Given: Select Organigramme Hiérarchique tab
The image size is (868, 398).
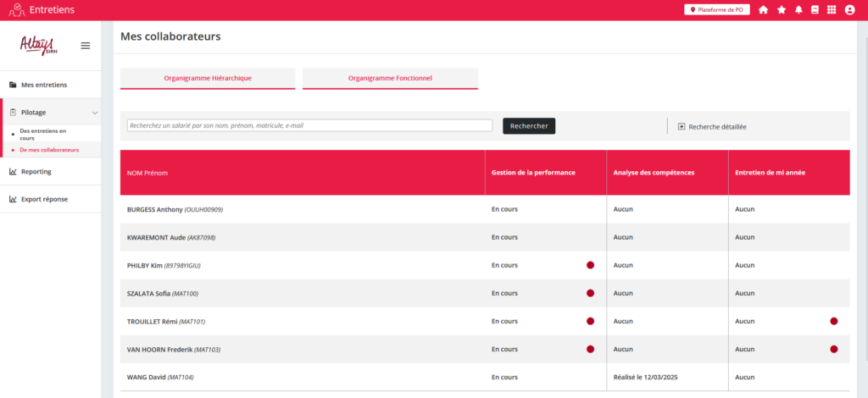Looking at the screenshot, I should click(208, 78).
